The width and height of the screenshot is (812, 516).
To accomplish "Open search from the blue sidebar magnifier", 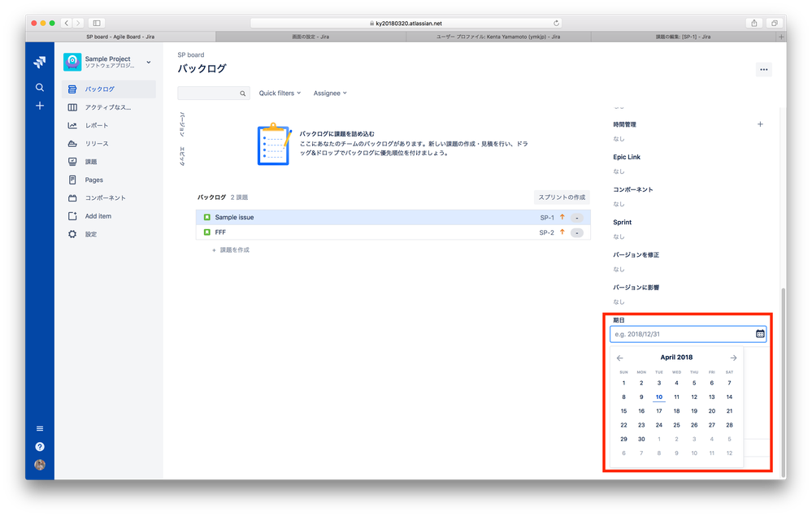I will pyautogui.click(x=39, y=88).
